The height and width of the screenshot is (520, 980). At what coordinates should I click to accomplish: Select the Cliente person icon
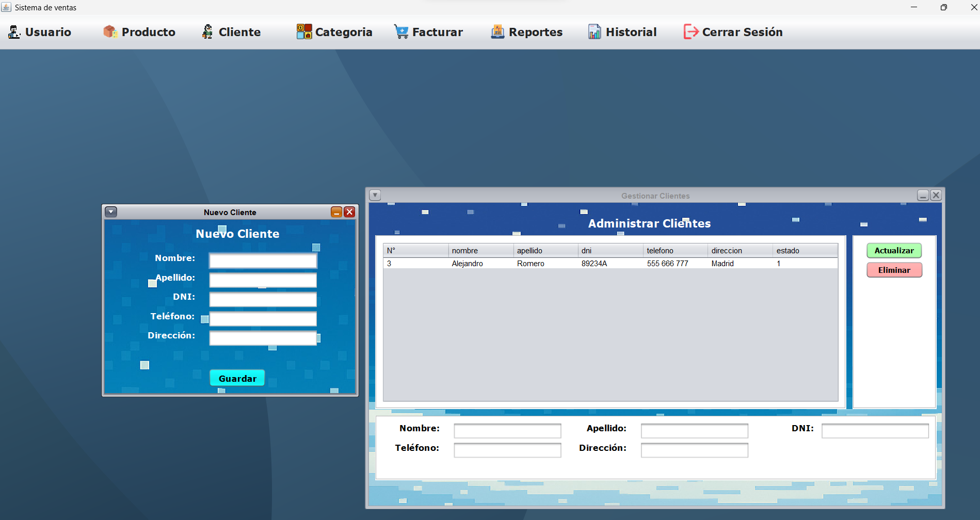(207, 31)
